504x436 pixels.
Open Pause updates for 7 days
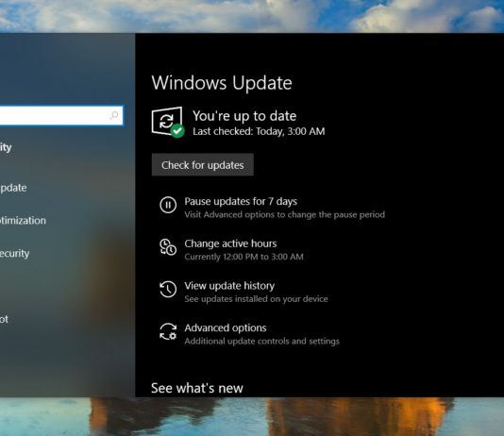click(x=241, y=201)
